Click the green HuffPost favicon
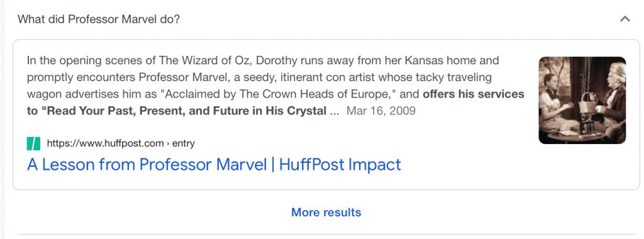Viewport: 644px width, 239px height. click(x=34, y=143)
